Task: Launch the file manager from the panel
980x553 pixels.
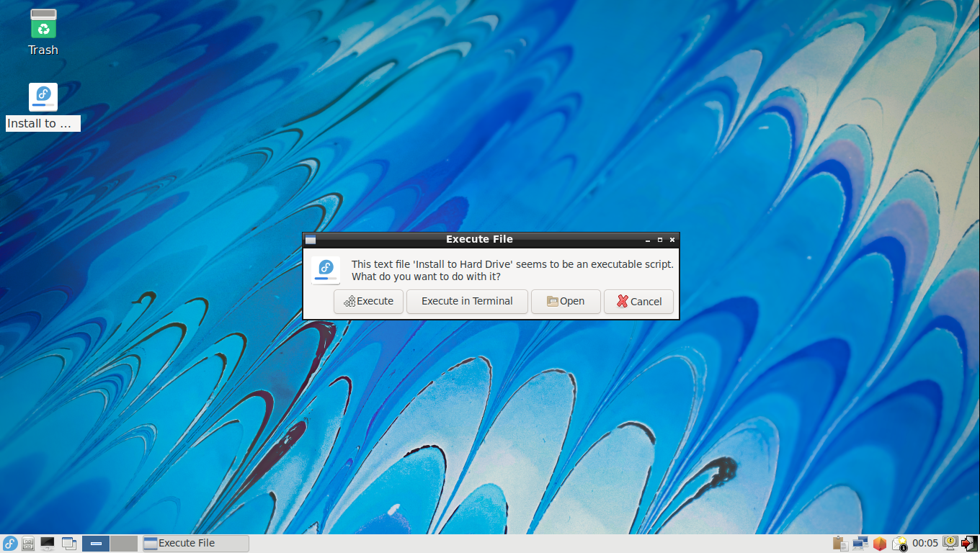Action: (x=29, y=544)
